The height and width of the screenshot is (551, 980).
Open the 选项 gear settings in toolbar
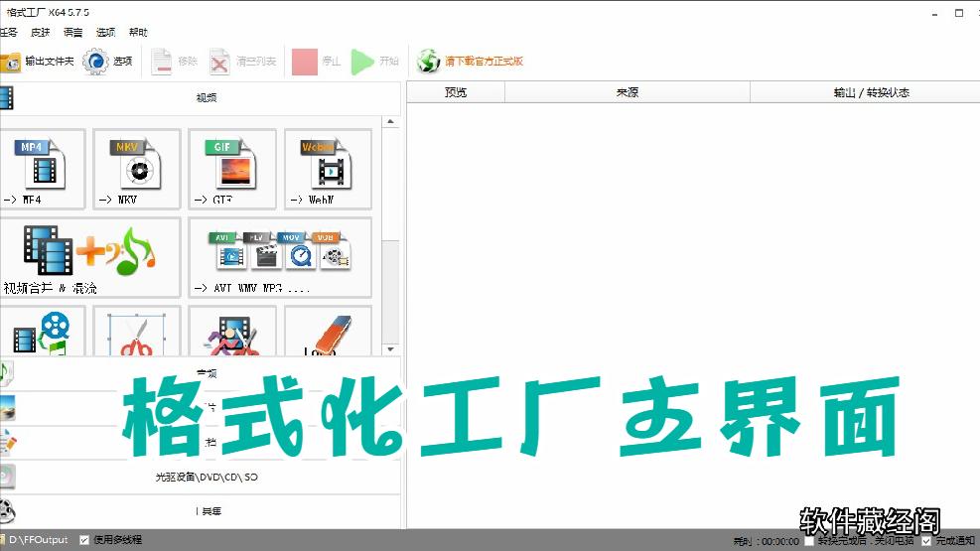tap(107, 62)
